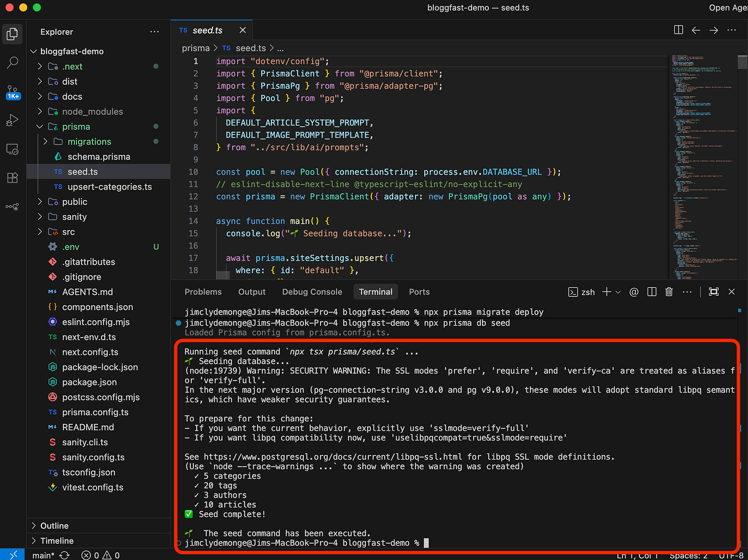This screenshot has width=748, height=560.
Task: Open eslint.config.mjs file
Action: click(96, 322)
